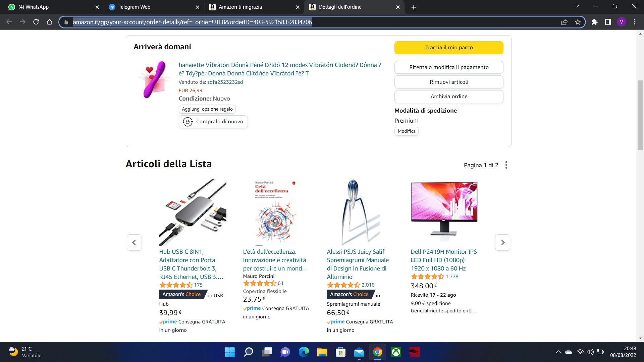This screenshot has height=362, width=644.
Task: Click the Traccia il mio pacco button
Action: [449, 48]
